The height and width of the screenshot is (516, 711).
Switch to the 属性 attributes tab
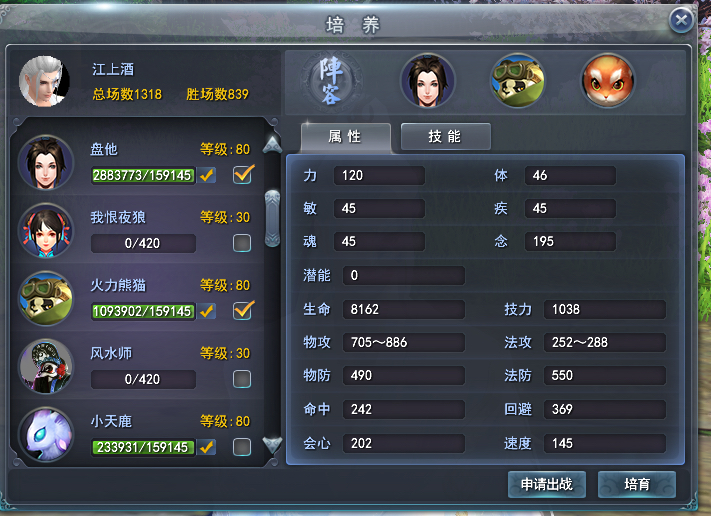pyautogui.click(x=346, y=136)
